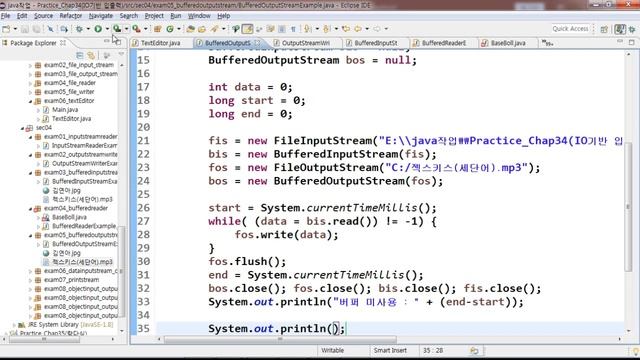The image size is (640, 360).
Task: Toggle Link with Editor in Package Explorer
Action: (91, 55)
